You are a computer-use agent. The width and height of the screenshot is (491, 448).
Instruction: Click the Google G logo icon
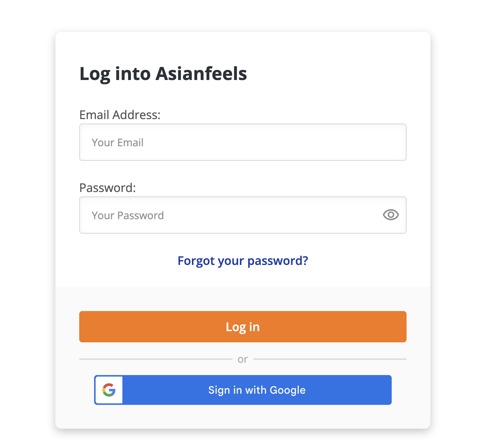click(x=109, y=390)
